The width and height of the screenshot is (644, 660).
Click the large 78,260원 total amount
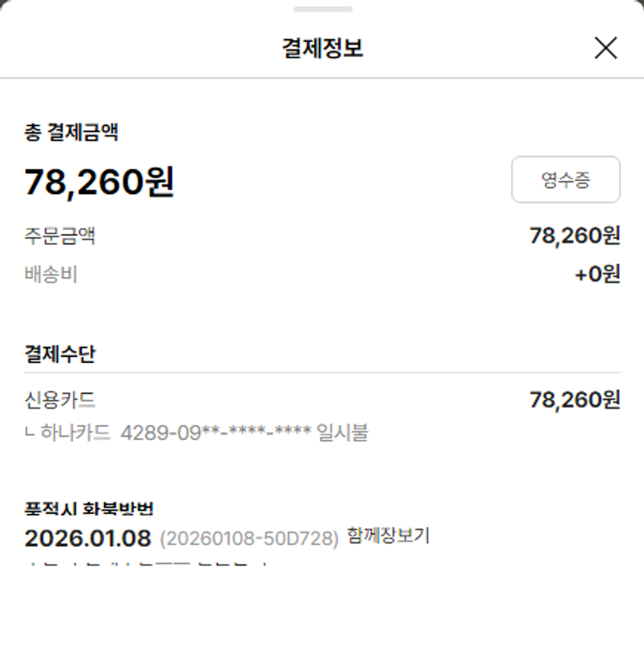pos(99,181)
